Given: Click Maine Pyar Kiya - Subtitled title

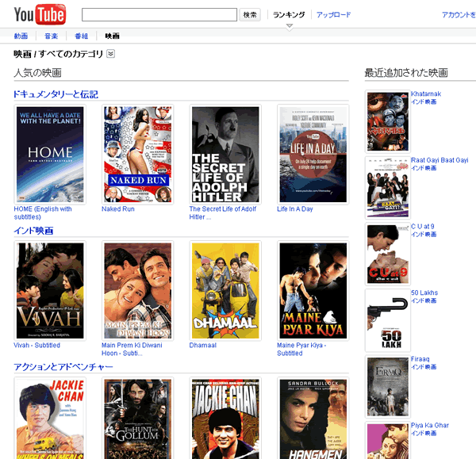Looking at the screenshot, I should pyautogui.click(x=301, y=349).
